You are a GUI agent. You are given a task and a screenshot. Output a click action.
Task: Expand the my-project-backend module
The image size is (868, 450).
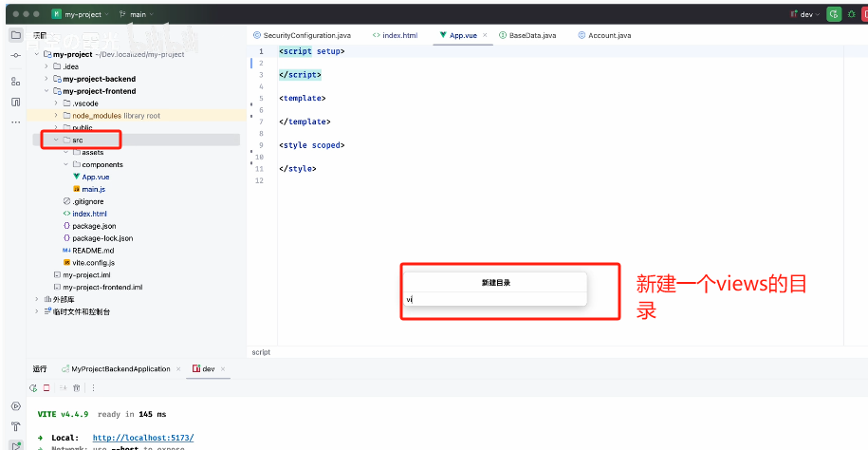[46, 79]
